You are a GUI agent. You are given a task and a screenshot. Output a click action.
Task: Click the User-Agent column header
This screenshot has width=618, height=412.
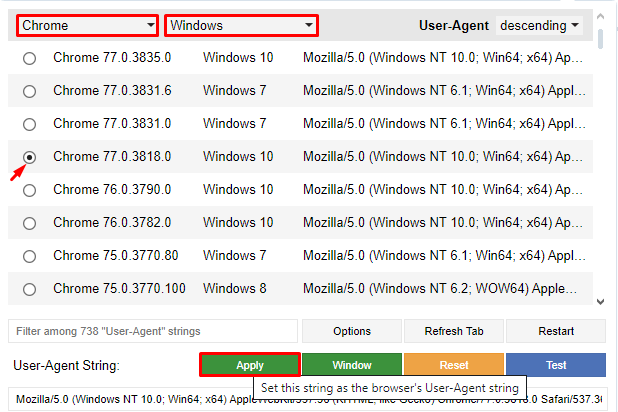click(x=454, y=26)
